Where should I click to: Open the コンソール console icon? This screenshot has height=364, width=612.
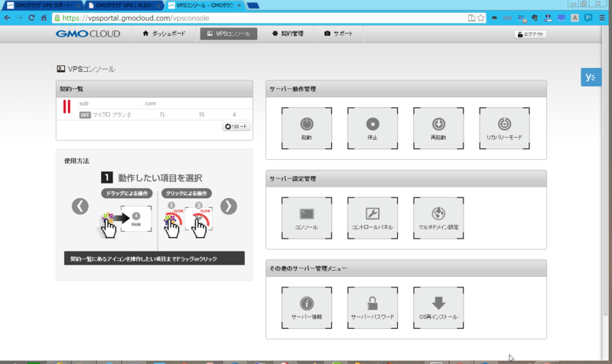pos(307,218)
